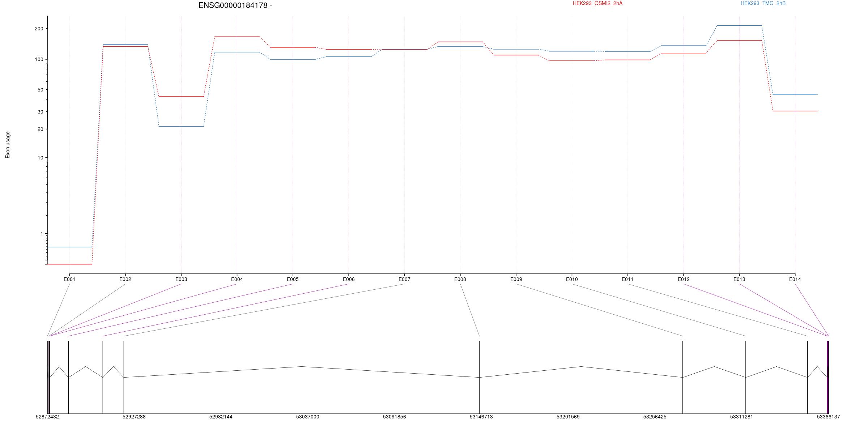Click exon label E010

[572, 279]
